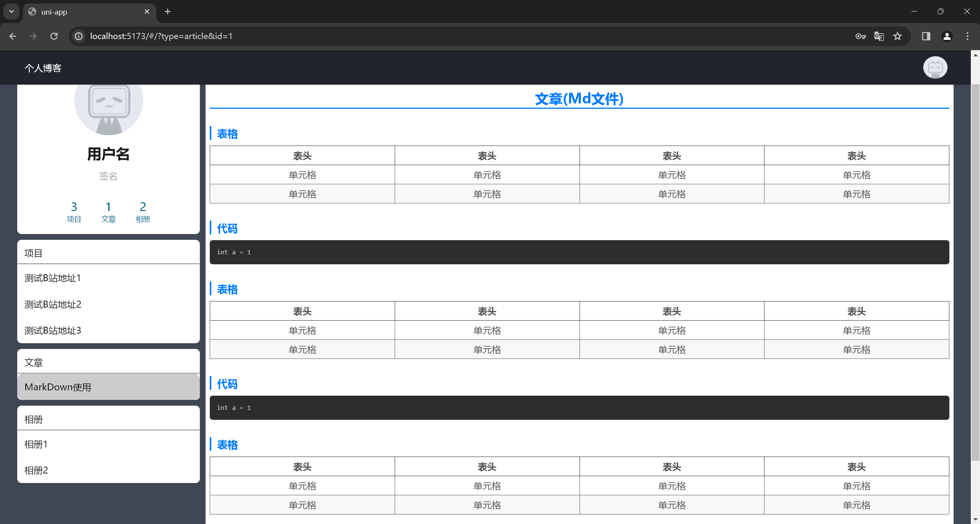Bookmark this page with the star icon

pyautogui.click(x=897, y=36)
